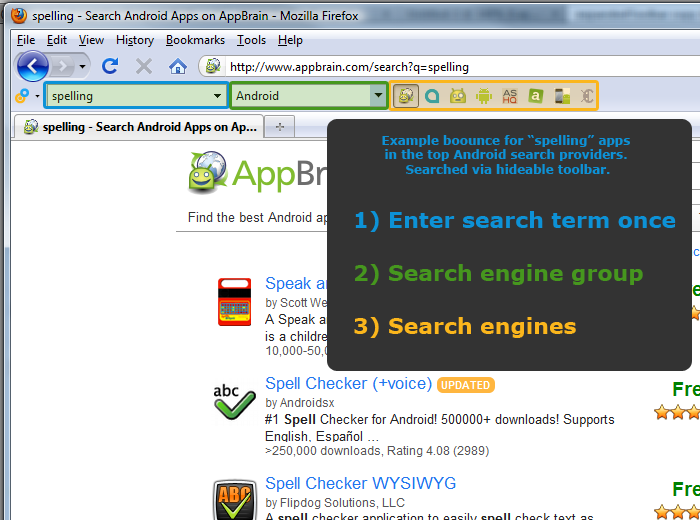Click the 'by Androidsx' developer text
700x520 pixels.
tap(300, 403)
